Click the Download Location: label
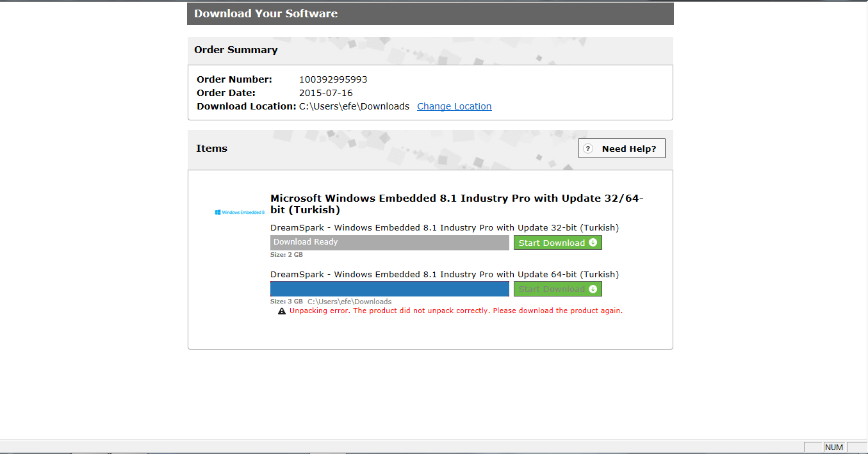This screenshot has height=454, width=868. [x=246, y=106]
